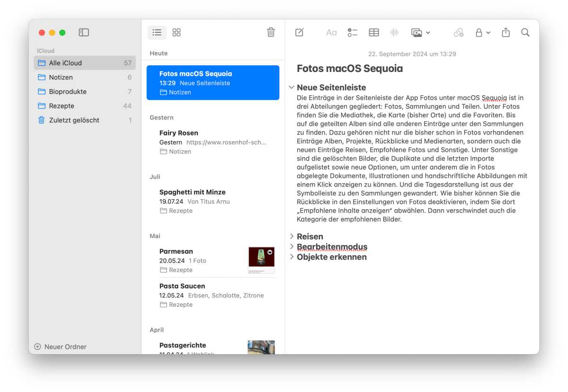Close the Notes window with red button
Viewport: 568px width, 392px height.
pyautogui.click(x=42, y=33)
